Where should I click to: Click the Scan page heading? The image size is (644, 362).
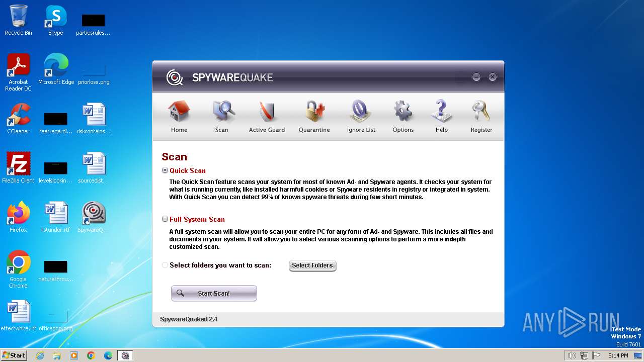174,157
